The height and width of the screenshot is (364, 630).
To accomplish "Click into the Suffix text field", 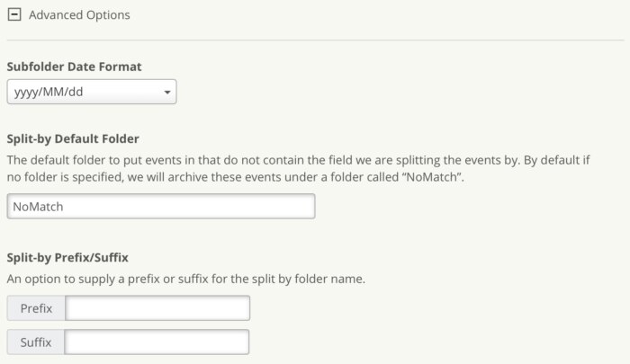I will click(157, 342).
